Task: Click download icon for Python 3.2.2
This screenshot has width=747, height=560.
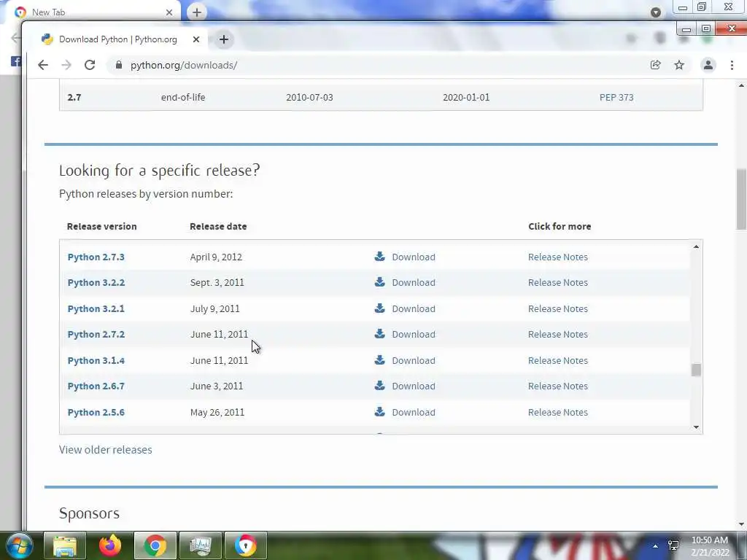Action: tap(379, 282)
